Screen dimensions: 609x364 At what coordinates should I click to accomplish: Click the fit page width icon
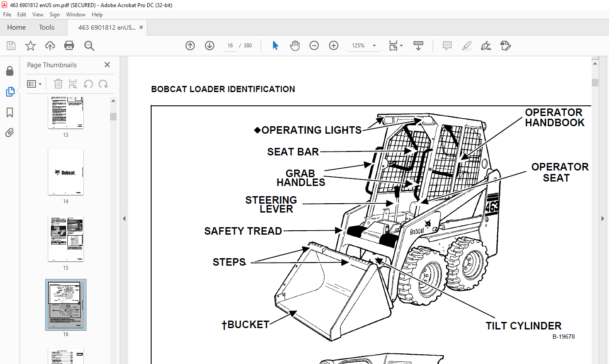(393, 46)
